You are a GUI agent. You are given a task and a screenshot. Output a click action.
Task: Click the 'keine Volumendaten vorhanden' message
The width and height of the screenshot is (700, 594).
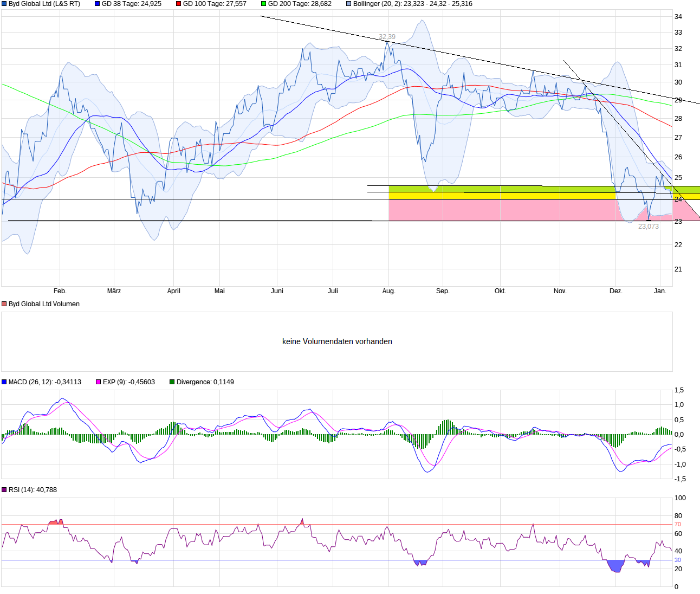click(x=337, y=341)
